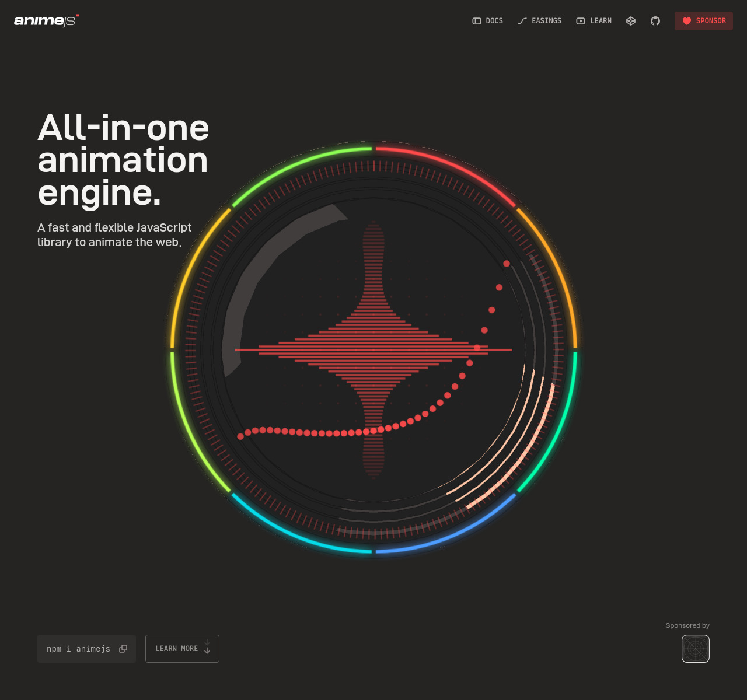
Task: Click the 'All-in-one animation engine.' headline
Action: click(124, 160)
